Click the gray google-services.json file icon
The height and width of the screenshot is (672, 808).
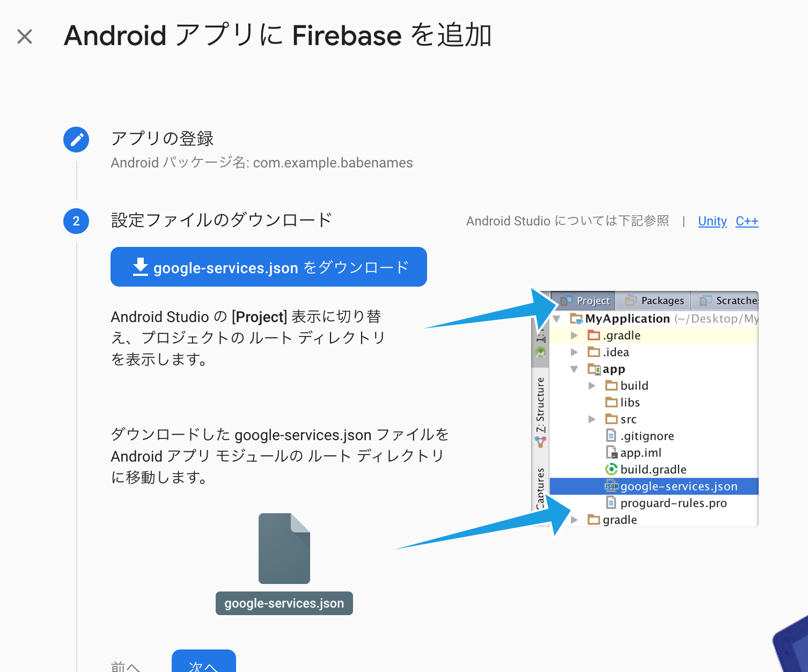[x=284, y=548]
